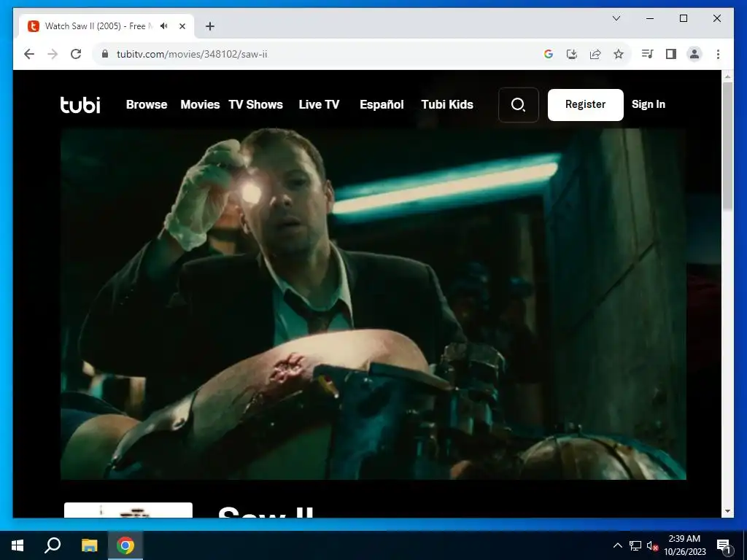747x560 pixels.
Task: Select the Watch Saw II (2005) tab
Action: (107, 26)
